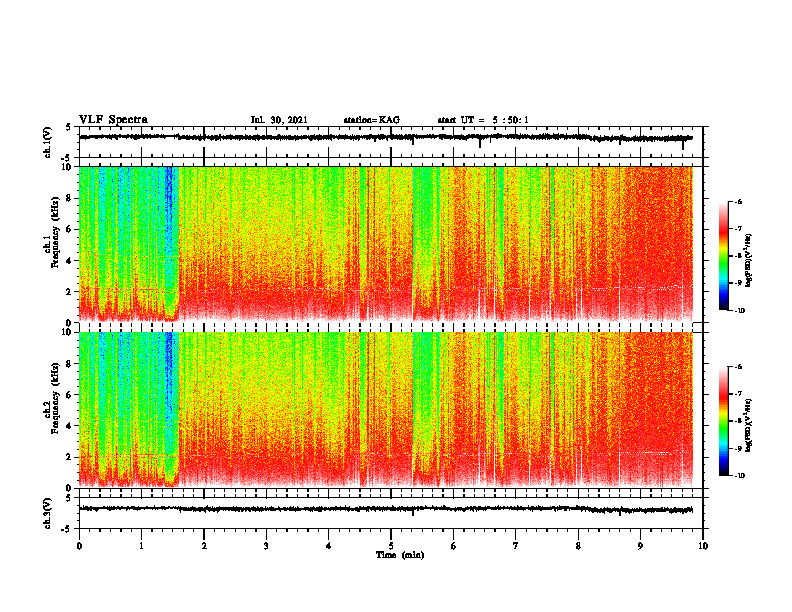The image size is (792, 612).
Task: Click the ch.1 colorbar log(PSD) unit label
Action: click(748, 261)
